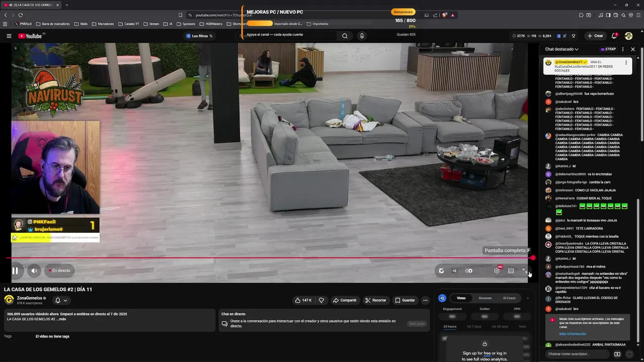Open more actions three-dot menu under video
This screenshot has height=362, width=644.
pyautogui.click(x=425, y=300)
